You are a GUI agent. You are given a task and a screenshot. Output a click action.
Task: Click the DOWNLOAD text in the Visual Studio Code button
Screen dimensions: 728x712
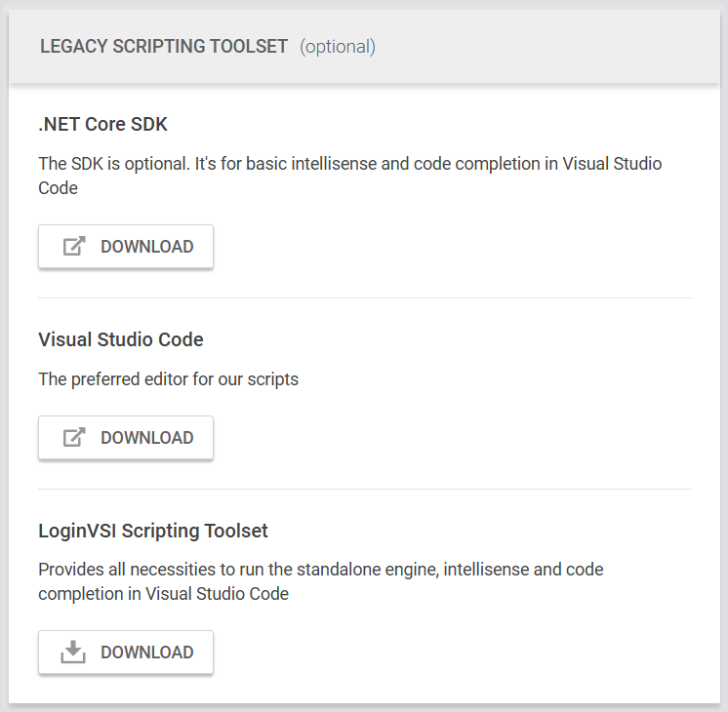tap(147, 438)
